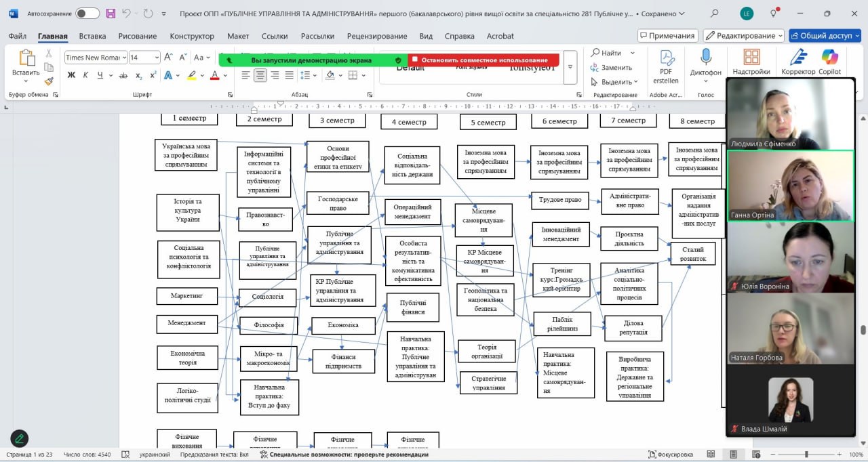Toggle strikethrough ab formatting
868x462 pixels.
click(123, 75)
